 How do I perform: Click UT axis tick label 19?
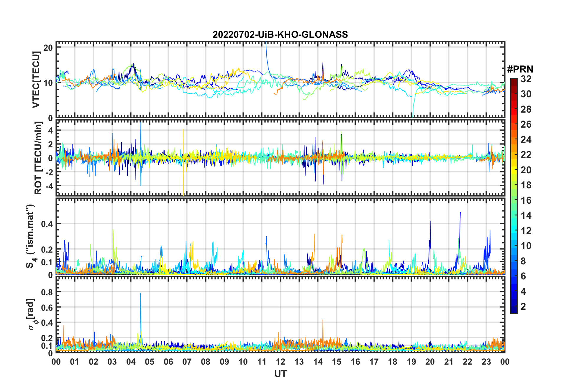click(411, 362)
